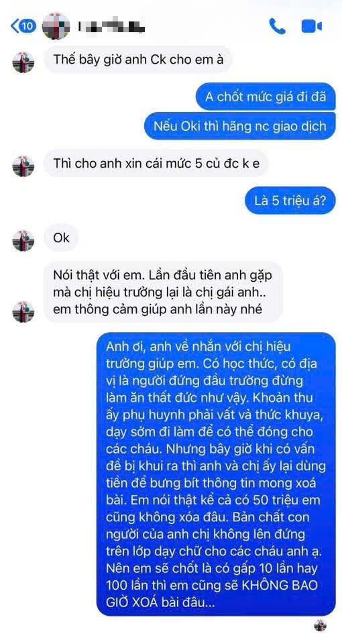342x644 pixels.
Task: Select the 'A chốt mức giá đi đã' bubble
Action: [x=266, y=97]
